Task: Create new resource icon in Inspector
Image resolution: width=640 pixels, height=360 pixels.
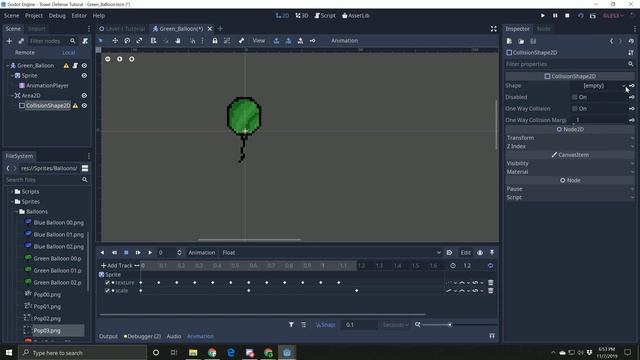Action: tap(509, 41)
